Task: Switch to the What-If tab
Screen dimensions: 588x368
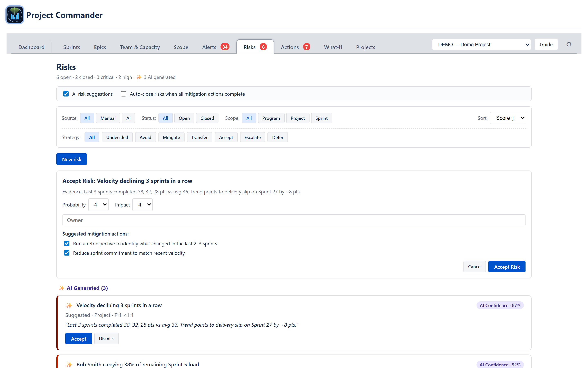Action: pyautogui.click(x=333, y=47)
